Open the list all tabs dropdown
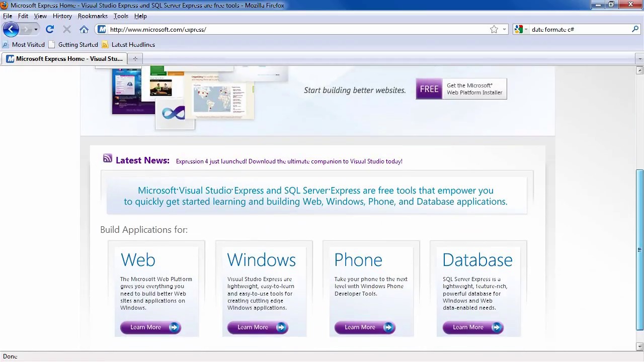This screenshot has height=362, width=644. [639, 59]
